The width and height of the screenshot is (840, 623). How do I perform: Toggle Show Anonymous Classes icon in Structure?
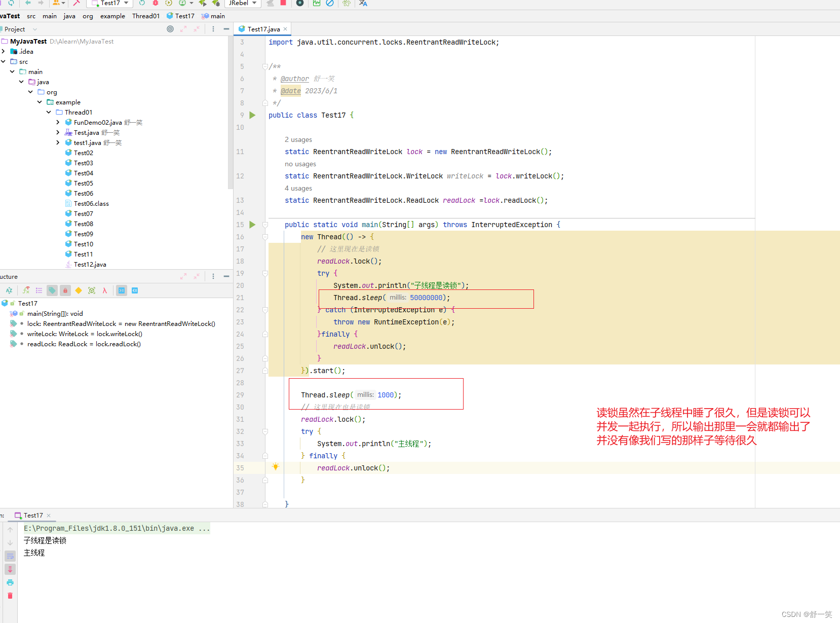click(x=92, y=290)
